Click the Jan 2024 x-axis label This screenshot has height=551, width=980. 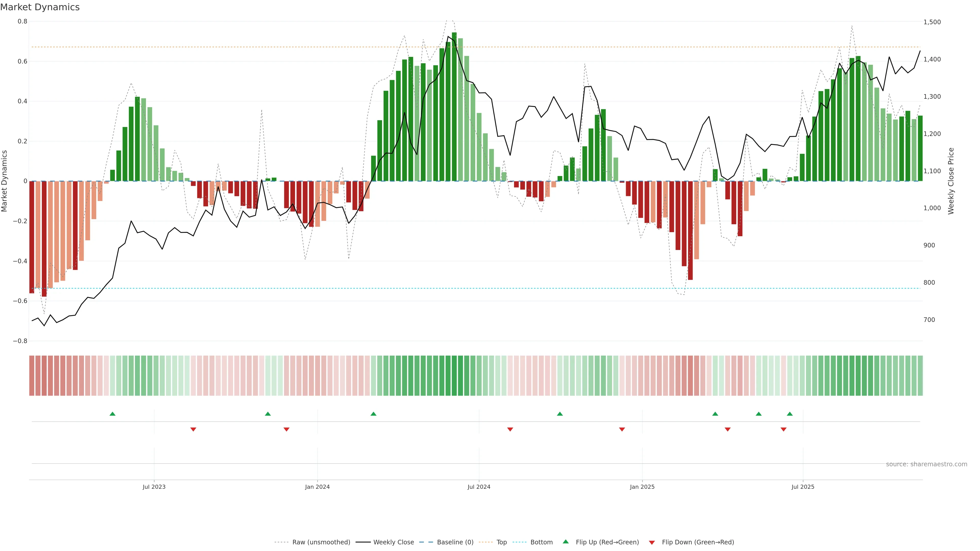click(x=317, y=487)
